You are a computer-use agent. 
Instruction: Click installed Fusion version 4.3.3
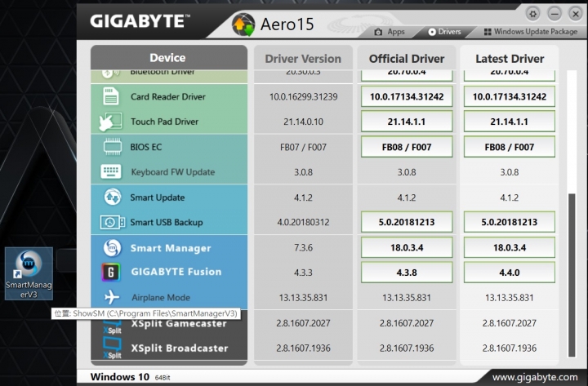pyautogui.click(x=303, y=273)
